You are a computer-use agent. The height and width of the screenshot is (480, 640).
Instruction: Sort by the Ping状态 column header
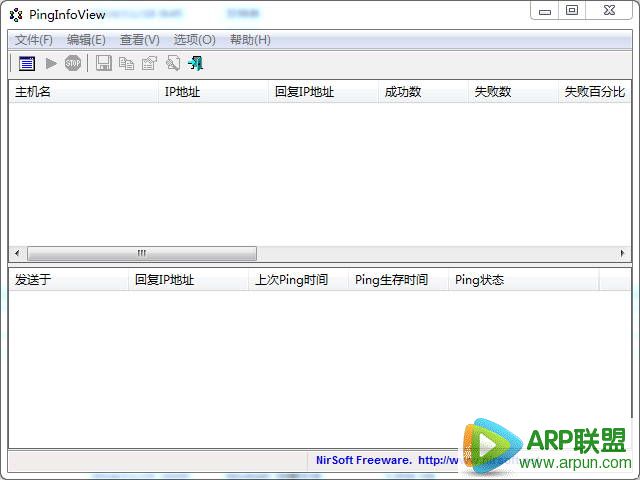[x=524, y=280]
